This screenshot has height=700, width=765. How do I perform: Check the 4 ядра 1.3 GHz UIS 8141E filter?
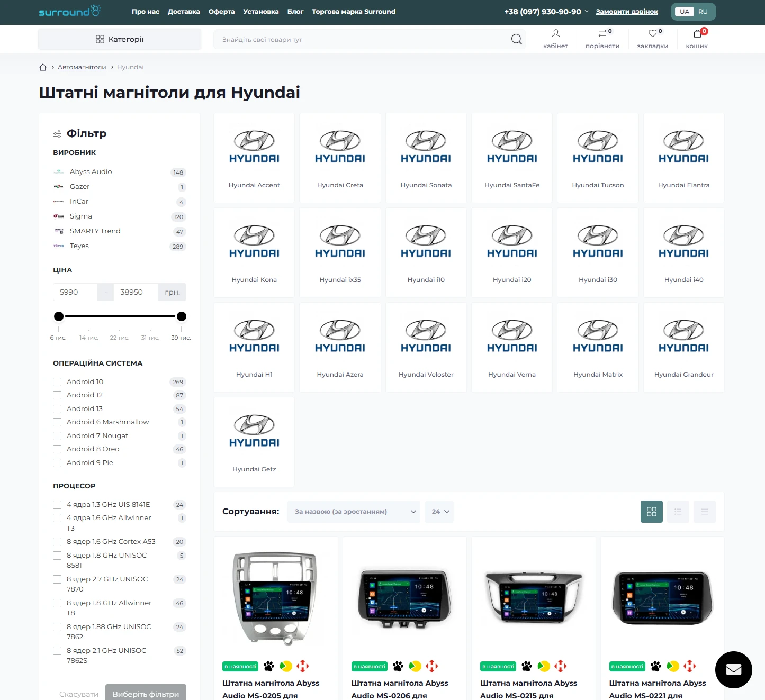coord(57,505)
